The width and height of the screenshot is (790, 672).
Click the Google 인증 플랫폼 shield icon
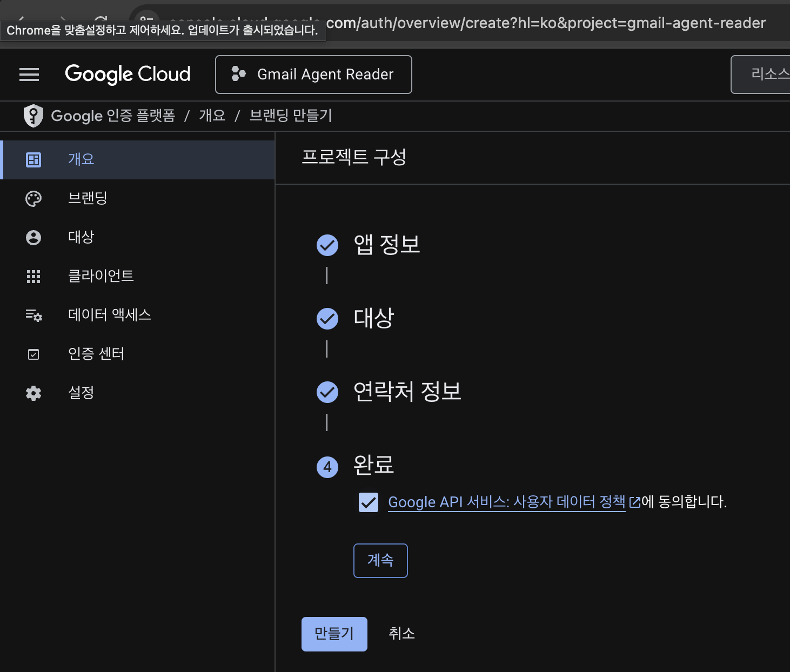tap(34, 116)
